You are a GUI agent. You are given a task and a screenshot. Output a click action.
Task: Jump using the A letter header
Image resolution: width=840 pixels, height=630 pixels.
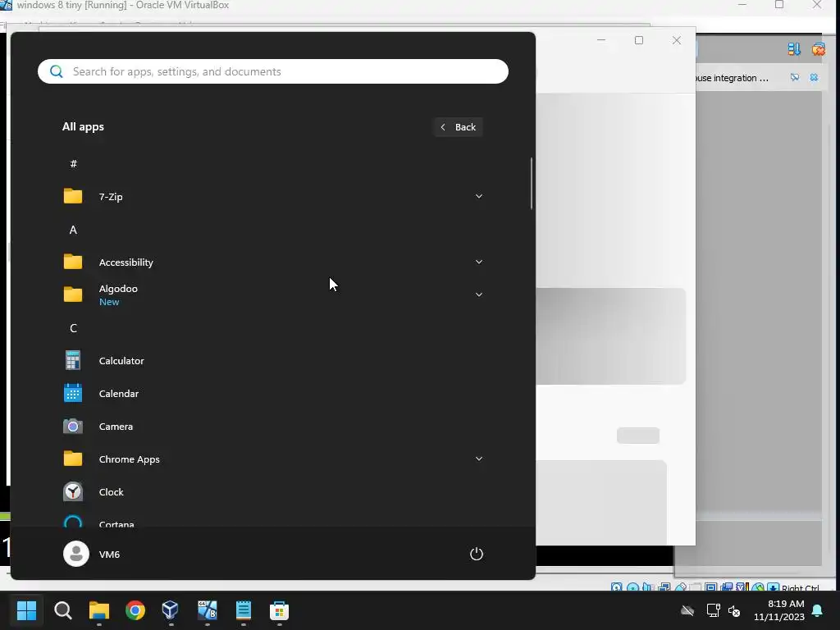click(x=73, y=230)
